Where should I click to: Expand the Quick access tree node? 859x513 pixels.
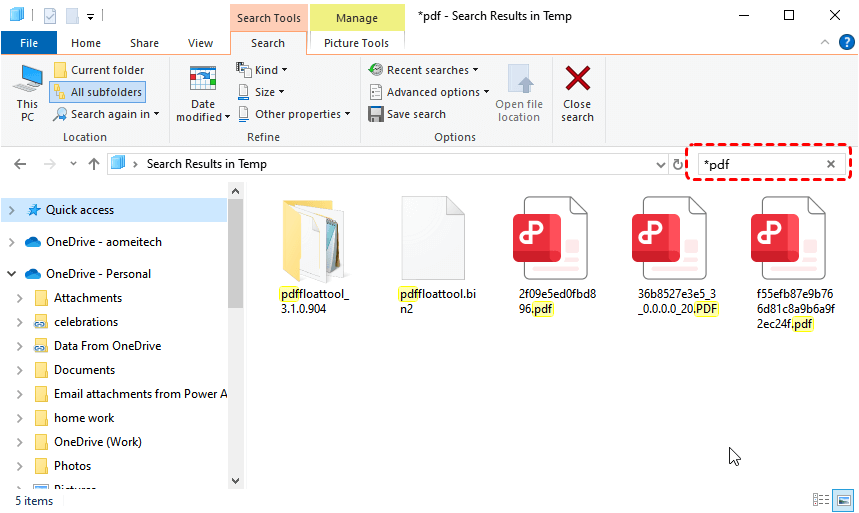click(x=11, y=210)
